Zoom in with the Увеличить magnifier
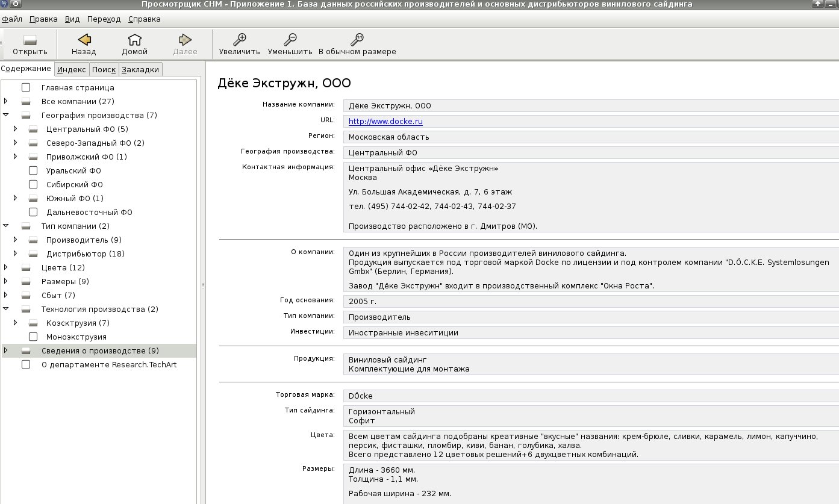839x504 pixels. click(240, 40)
